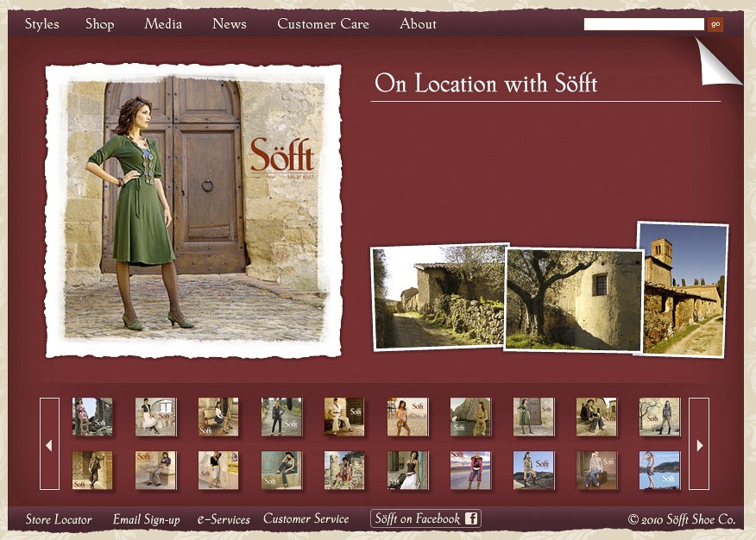Screen dimensions: 756x540
Task: Open the Söfft on Facebook button
Action: pos(425,518)
